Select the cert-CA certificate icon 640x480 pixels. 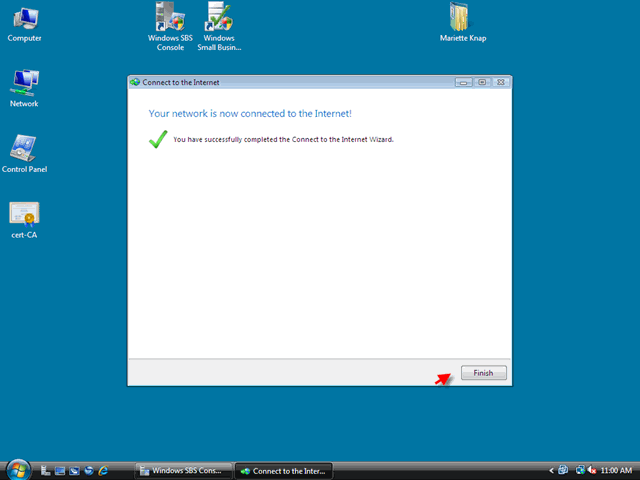click(24, 220)
